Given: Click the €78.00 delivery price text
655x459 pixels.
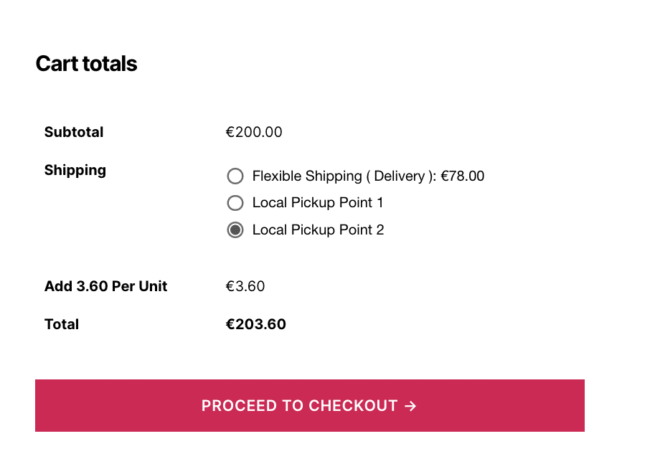Looking at the screenshot, I should 462,176.
